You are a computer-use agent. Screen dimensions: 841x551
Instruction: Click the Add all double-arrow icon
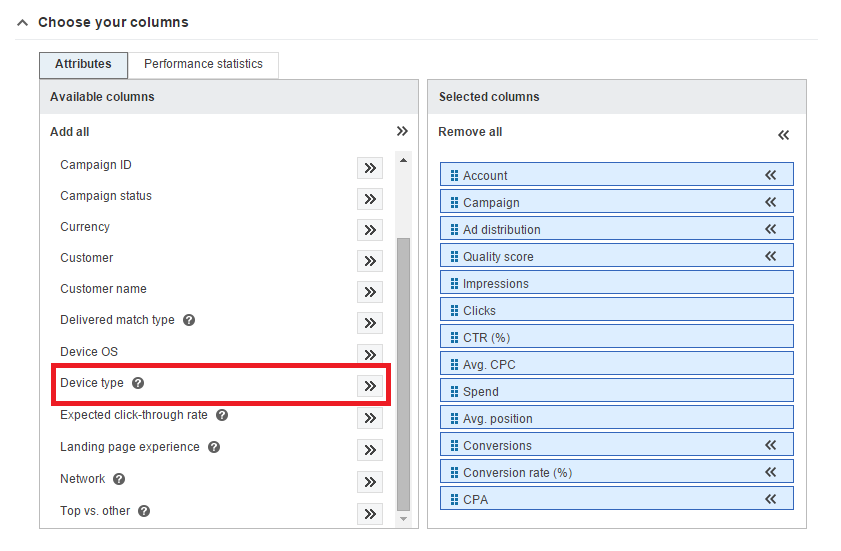coord(402,131)
